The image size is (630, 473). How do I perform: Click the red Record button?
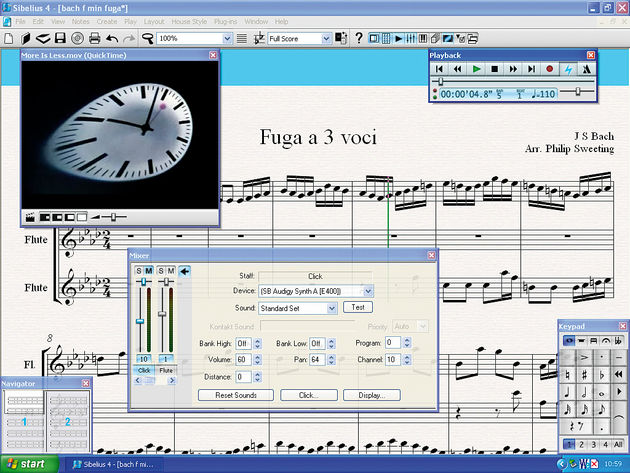coord(550,69)
